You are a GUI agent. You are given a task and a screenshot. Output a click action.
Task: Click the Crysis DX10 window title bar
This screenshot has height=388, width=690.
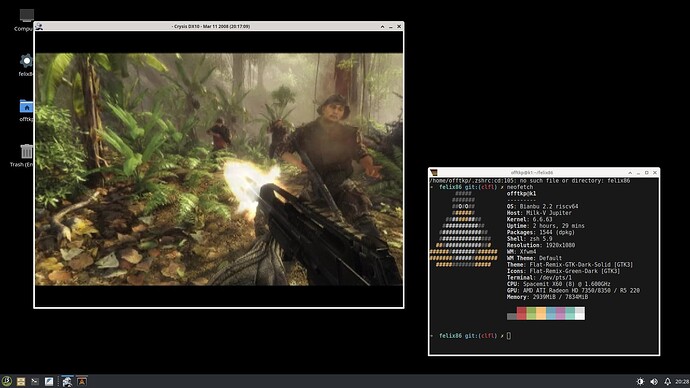(211, 26)
